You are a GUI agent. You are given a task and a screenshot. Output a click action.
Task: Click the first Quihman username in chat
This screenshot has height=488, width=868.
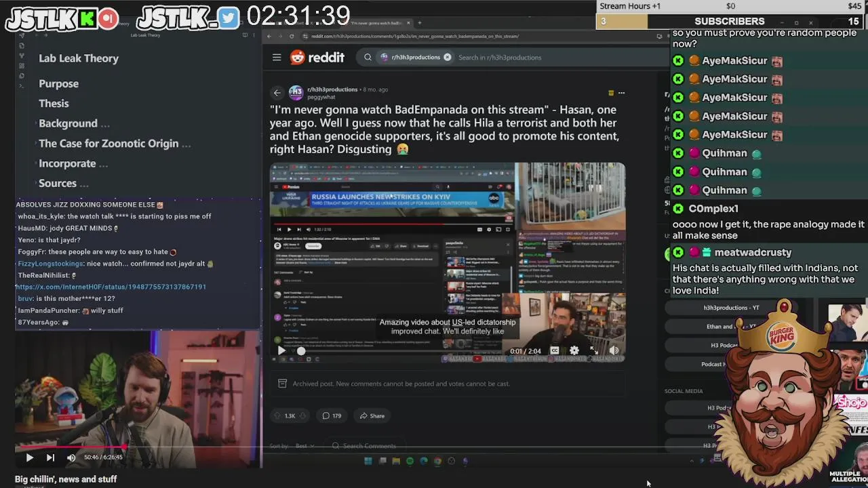(724, 154)
